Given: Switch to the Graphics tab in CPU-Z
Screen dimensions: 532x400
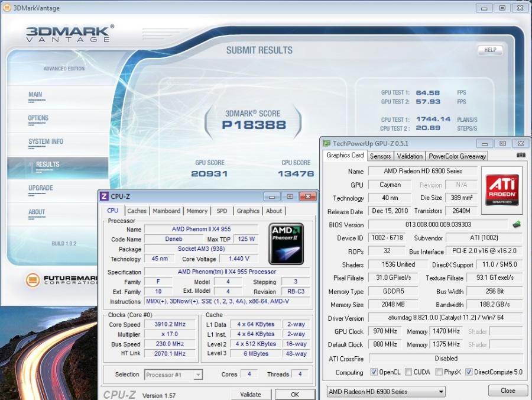Looking at the screenshot, I should click(x=248, y=211).
